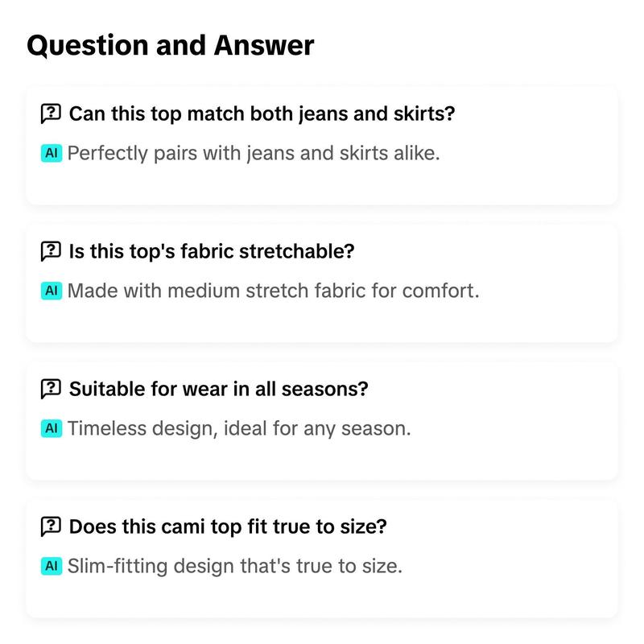Open the 'Is this top's fabric stretchable?' question
The width and height of the screenshot is (644, 644).
(x=212, y=251)
